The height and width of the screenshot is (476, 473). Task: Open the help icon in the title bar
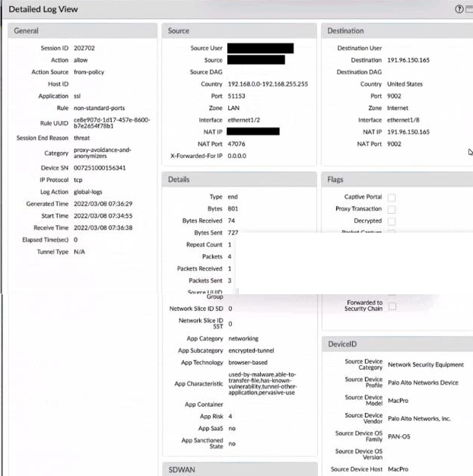click(x=459, y=9)
